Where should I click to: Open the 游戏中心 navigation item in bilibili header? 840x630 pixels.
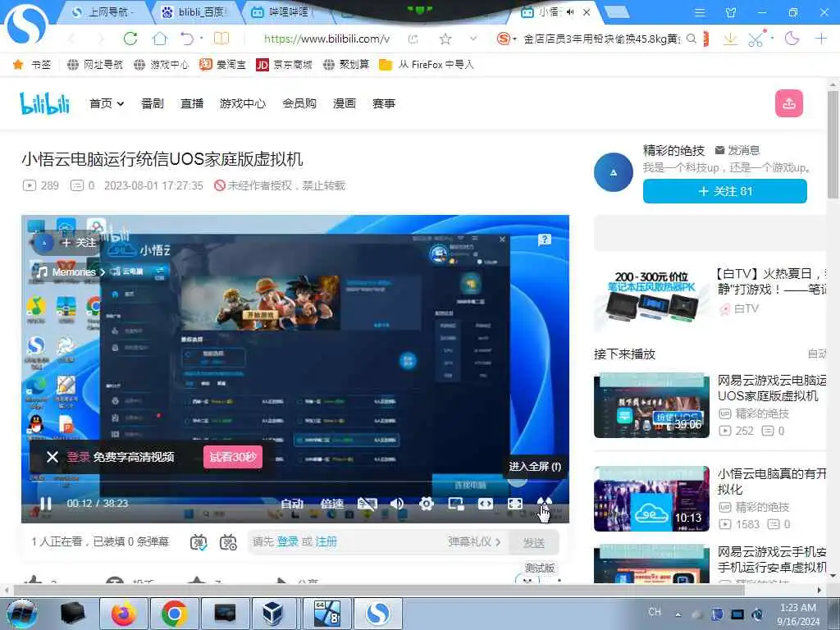pos(243,103)
